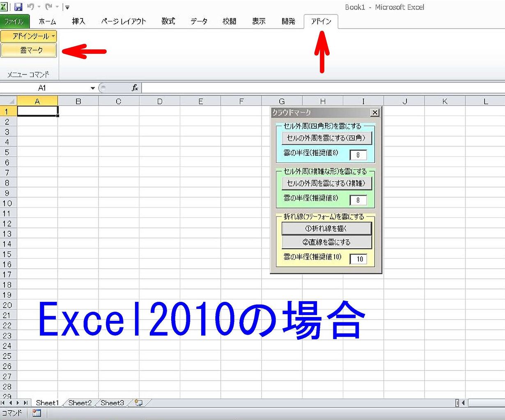Click the ②直線を雲にする button
The width and height of the screenshot is (505, 420).
click(326, 242)
